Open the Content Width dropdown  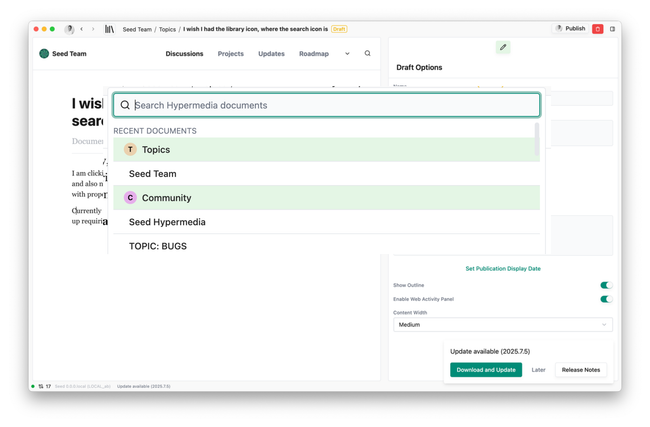tap(502, 325)
